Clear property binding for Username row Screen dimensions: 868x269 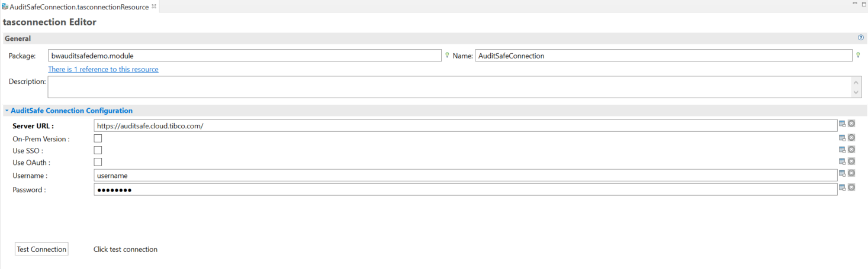coord(851,173)
